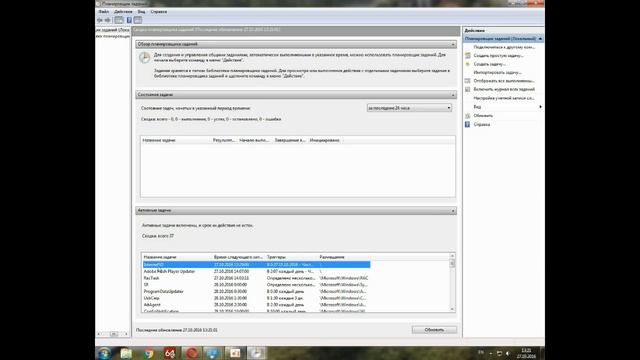This screenshot has height=360, width=640.
Task: Click the blue Help icon in the toolbar
Action: (129, 20)
